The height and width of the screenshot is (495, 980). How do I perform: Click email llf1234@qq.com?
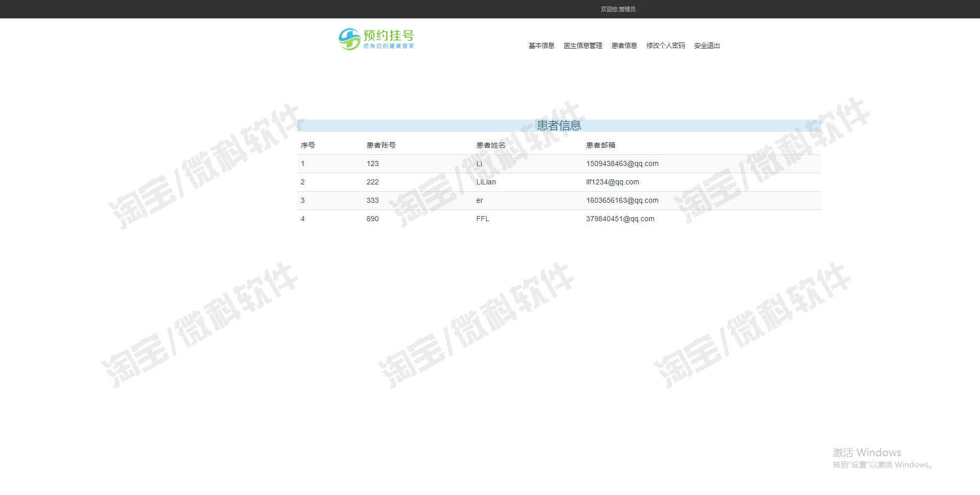(612, 182)
